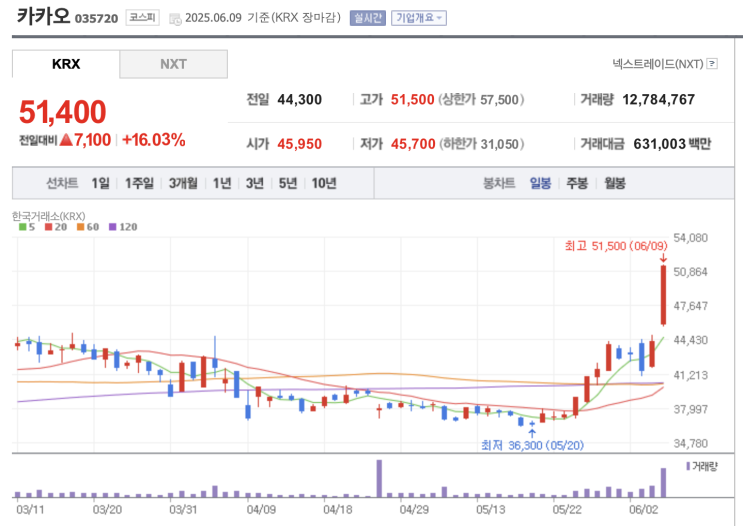Click the 04/09 date axis label
743x526 pixels.
(261, 510)
